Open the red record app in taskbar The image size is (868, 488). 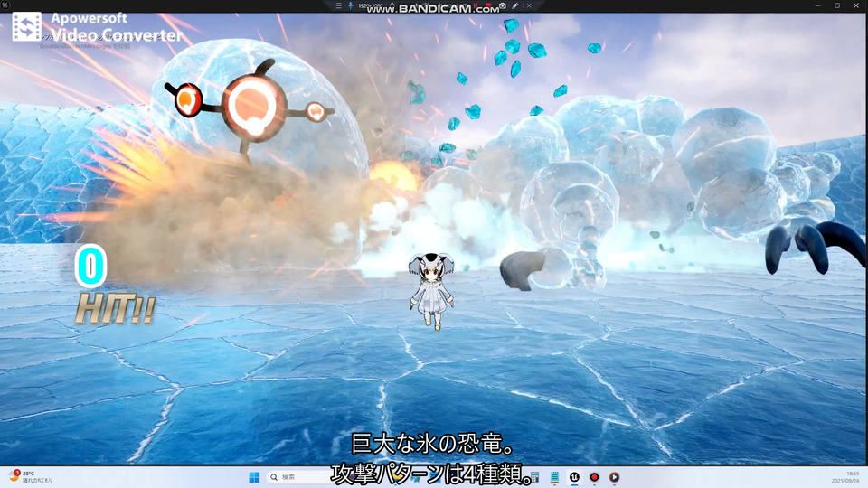595,477
